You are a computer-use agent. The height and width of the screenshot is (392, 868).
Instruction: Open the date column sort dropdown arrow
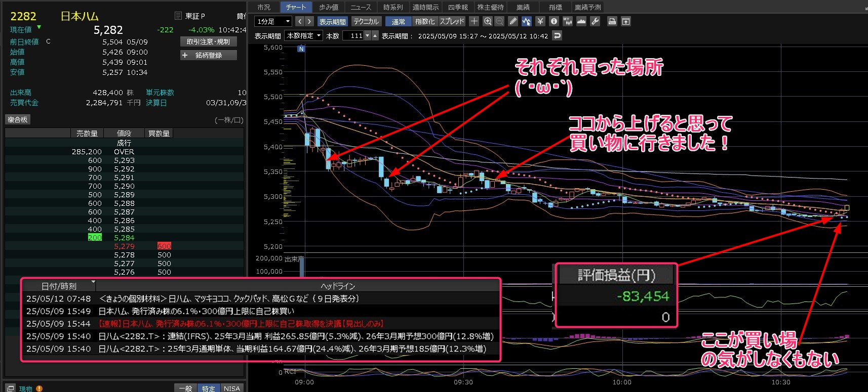(x=93, y=282)
